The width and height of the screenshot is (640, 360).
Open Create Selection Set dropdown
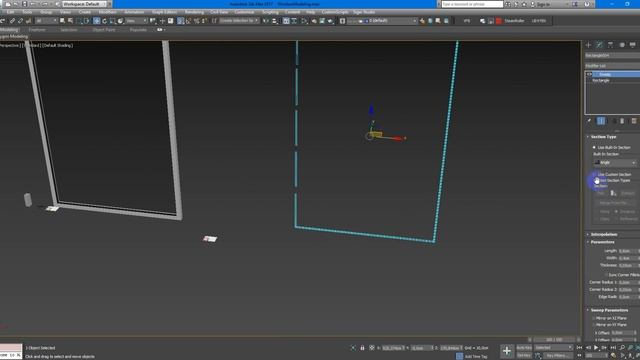[x=239, y=21]
